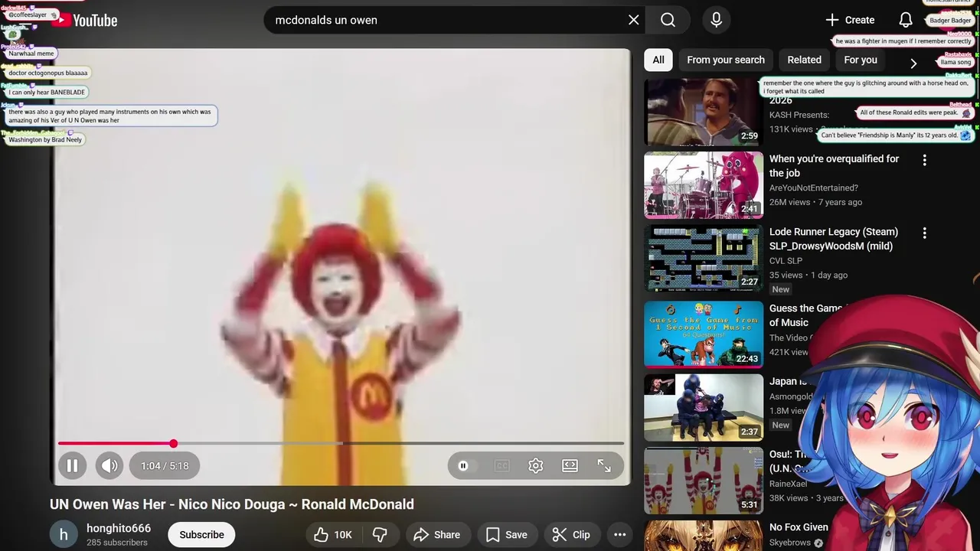Show more filter chips arrow
Image resolution: width=980 pixels, height=551 pixels.
coord(913,63)
